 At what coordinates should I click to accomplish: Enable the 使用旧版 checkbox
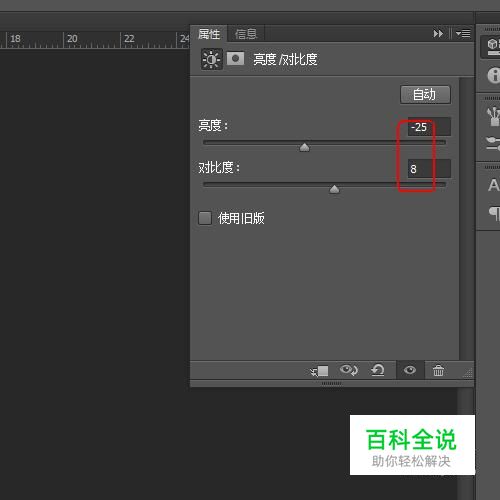coord(205,218)
